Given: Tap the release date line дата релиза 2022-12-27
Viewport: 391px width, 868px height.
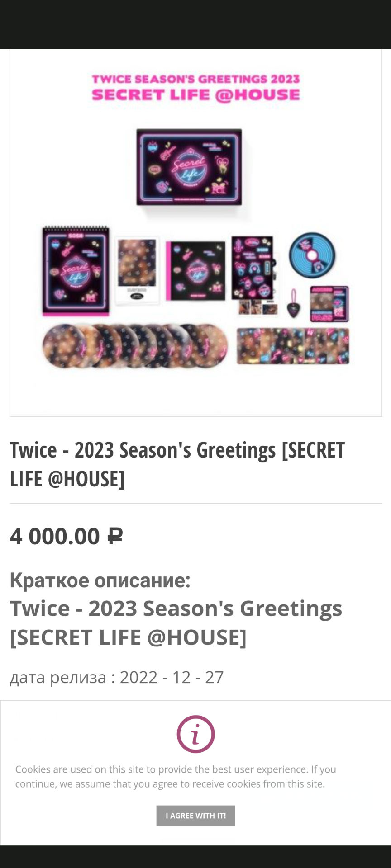Looking at the screenshot, I should tap(117, 677).
